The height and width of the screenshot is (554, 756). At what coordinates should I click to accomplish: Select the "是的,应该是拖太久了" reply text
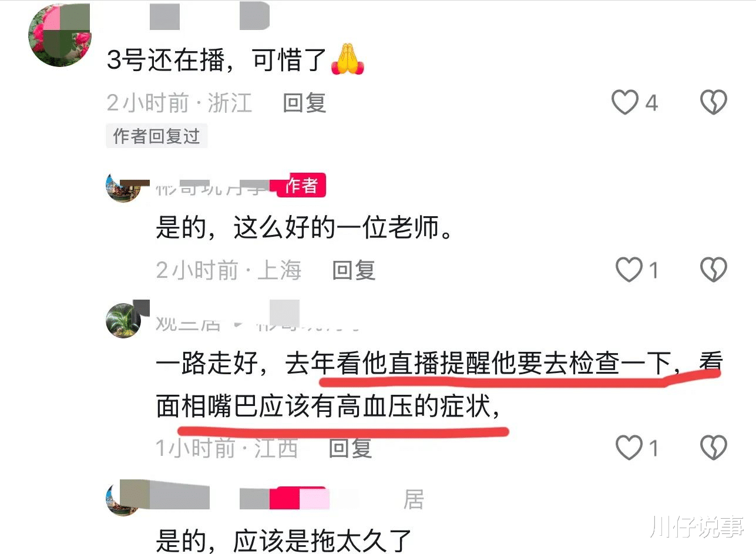[283, 539]
